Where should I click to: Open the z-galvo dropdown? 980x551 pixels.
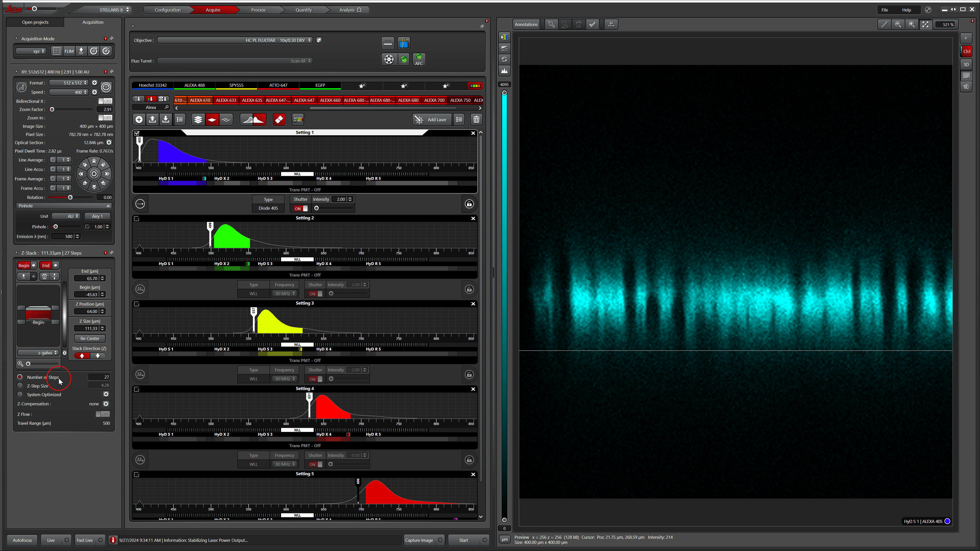coord(38,353)
